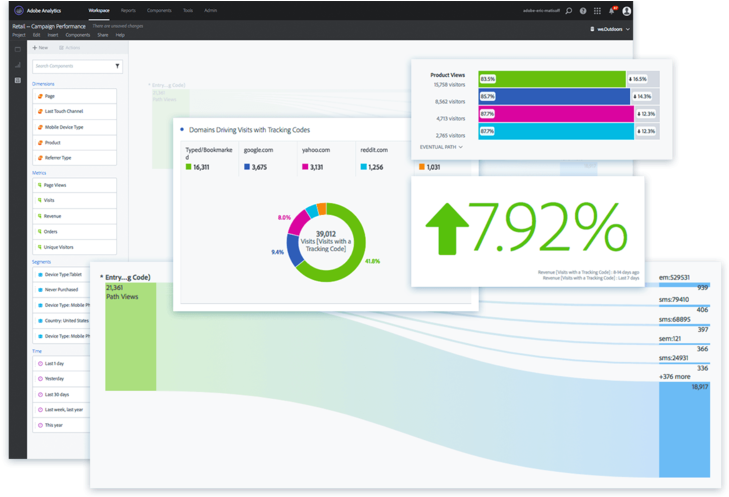729x497 pixels.
Task: Click the Last 30 days time icon
Action: point(40,394)
